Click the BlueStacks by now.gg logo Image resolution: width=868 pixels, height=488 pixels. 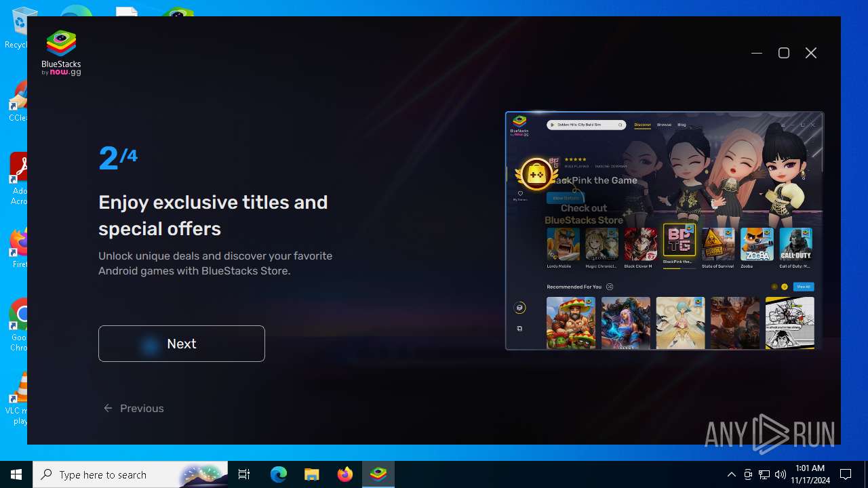(x=61, y=53)
